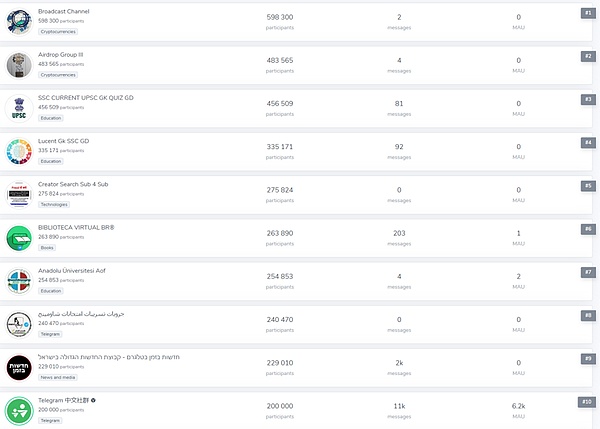Click the green BIBLIOTECA VIRTUAL BR avatar

[x=20, y=238]
